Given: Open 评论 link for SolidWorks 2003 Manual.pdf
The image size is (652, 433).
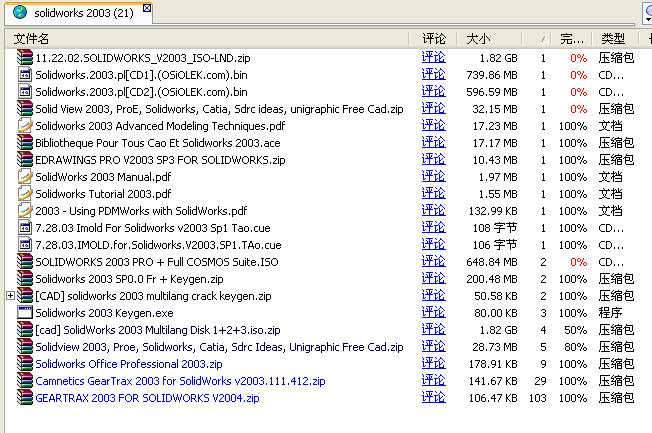Looking at the screenshot, I should 433,177.
